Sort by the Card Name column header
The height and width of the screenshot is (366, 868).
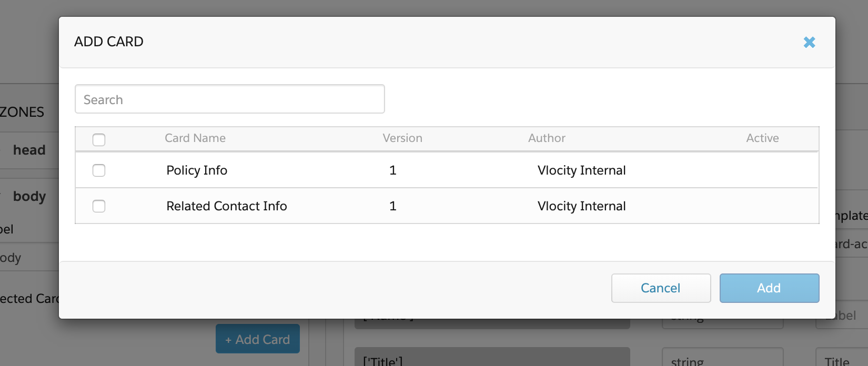click(x=195, y=138)
